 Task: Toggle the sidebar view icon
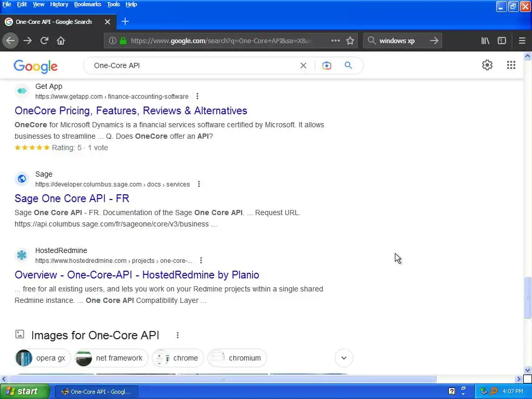click(x=502, y=41)
